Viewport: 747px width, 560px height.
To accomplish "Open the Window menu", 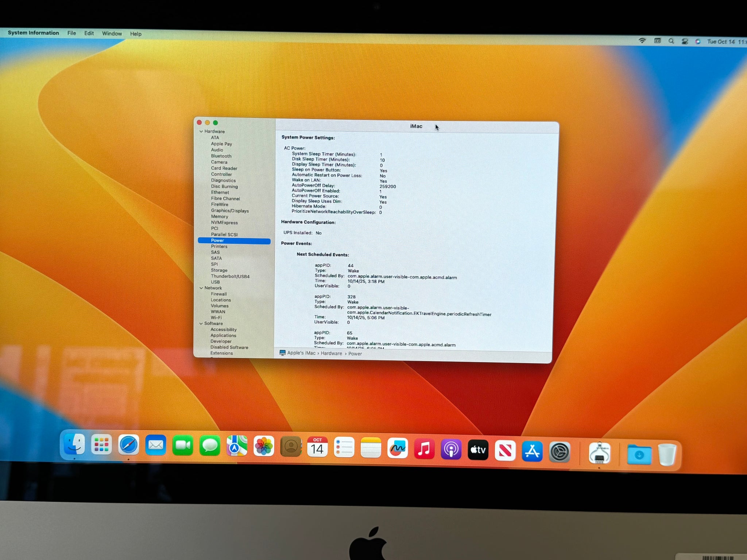I will tap(112, 34).
